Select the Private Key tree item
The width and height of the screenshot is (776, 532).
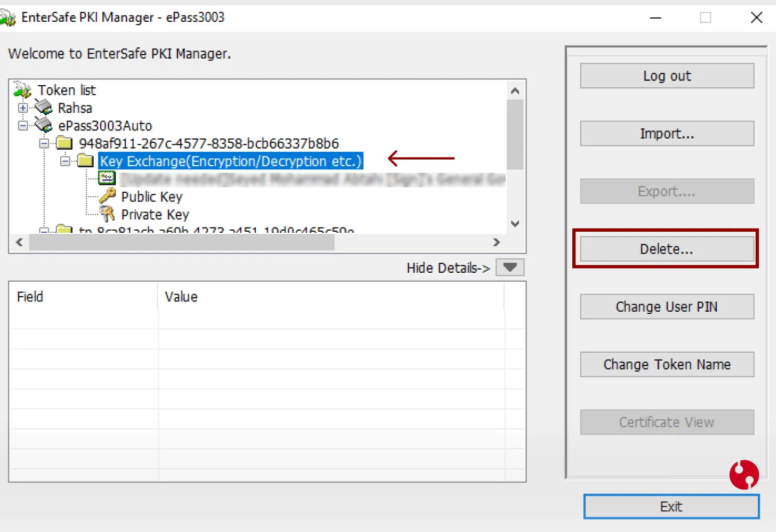[x=155, y=215]
